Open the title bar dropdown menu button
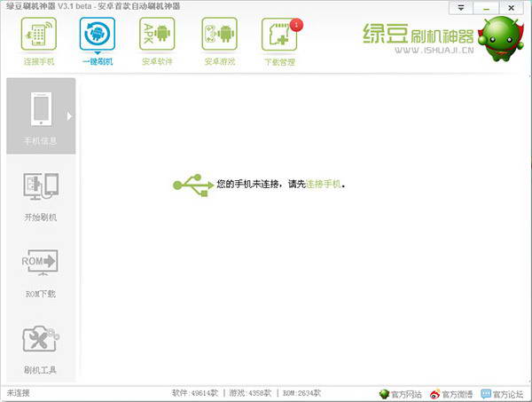 (x=460, y=8)
